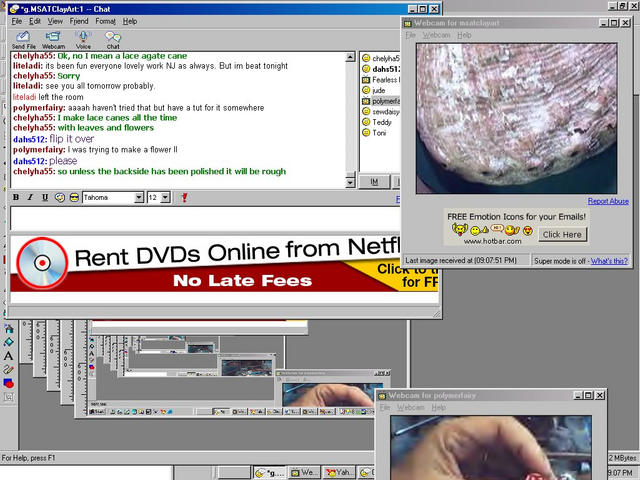Open Webcam menu in msatclayart webcam window
The image size is (640, 480).
(436, 35)
